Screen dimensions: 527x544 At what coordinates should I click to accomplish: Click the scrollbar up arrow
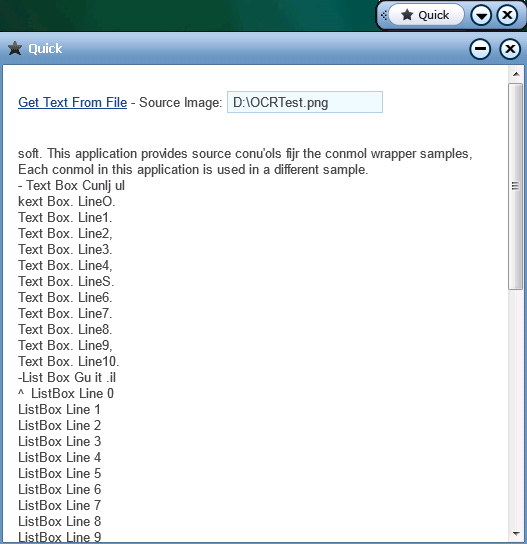(516, 74)
